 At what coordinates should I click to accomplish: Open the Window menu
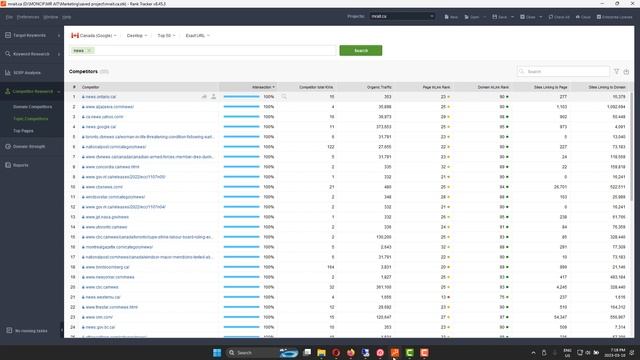[x=51, y=17]
